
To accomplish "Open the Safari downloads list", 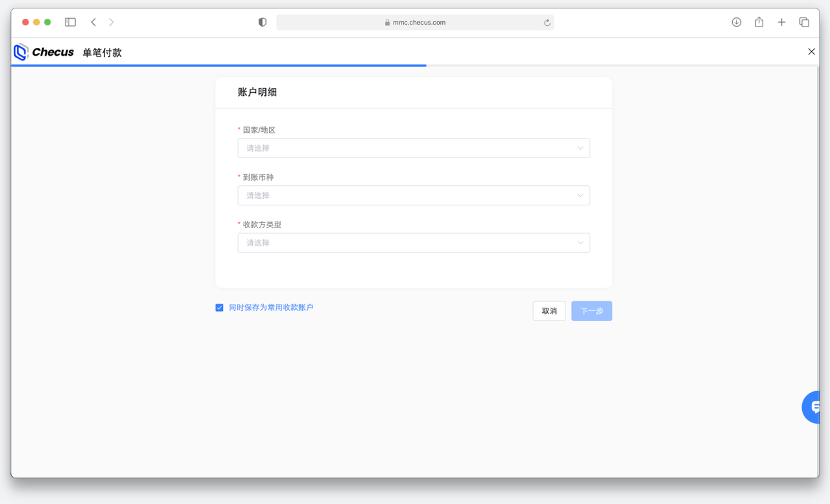I will tap(736, 22).
